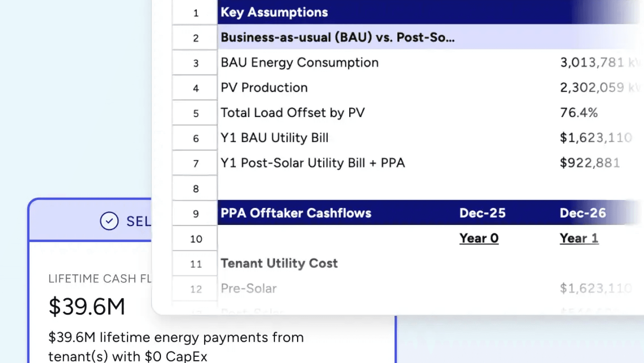
Task: Select Total Load Offset 76.4% value
Action: (579, 113)
